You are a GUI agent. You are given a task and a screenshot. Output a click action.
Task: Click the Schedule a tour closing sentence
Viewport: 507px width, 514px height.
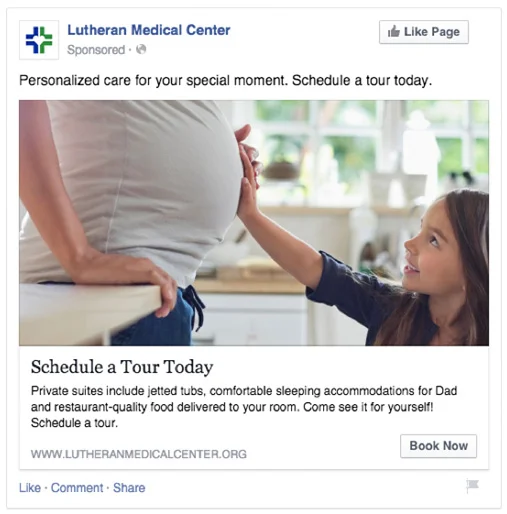[74, 423]
